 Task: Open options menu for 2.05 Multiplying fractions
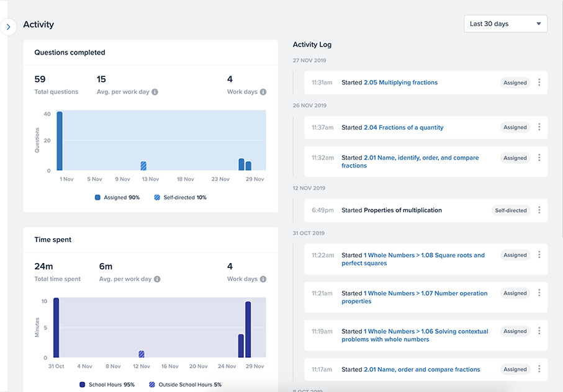(539, 82)
